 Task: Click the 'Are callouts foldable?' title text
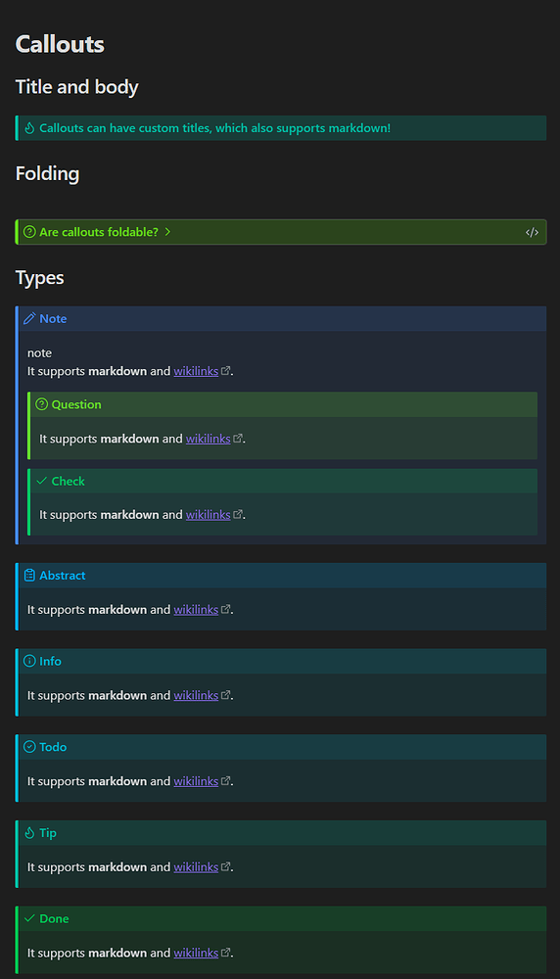tap(99, 232)
